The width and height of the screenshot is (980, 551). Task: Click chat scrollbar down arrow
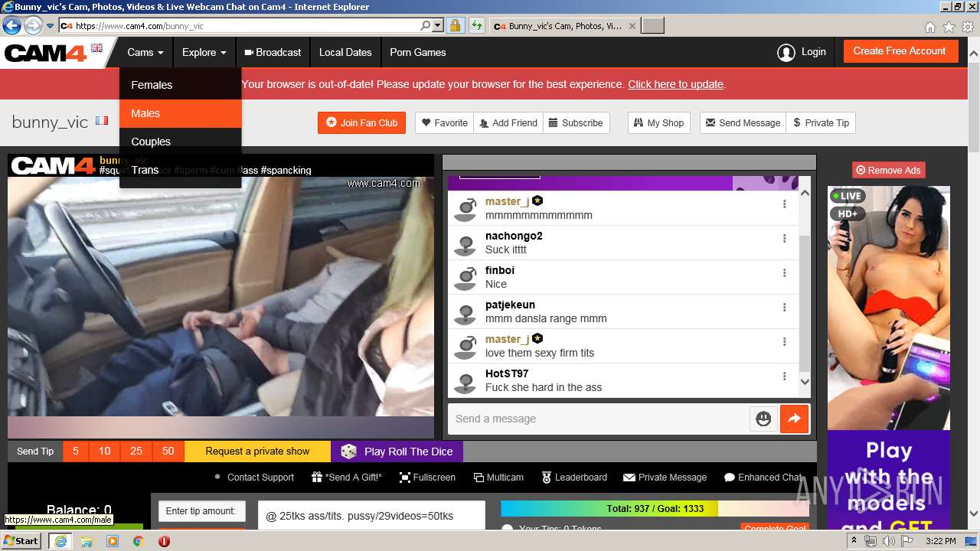click(805, 382)
